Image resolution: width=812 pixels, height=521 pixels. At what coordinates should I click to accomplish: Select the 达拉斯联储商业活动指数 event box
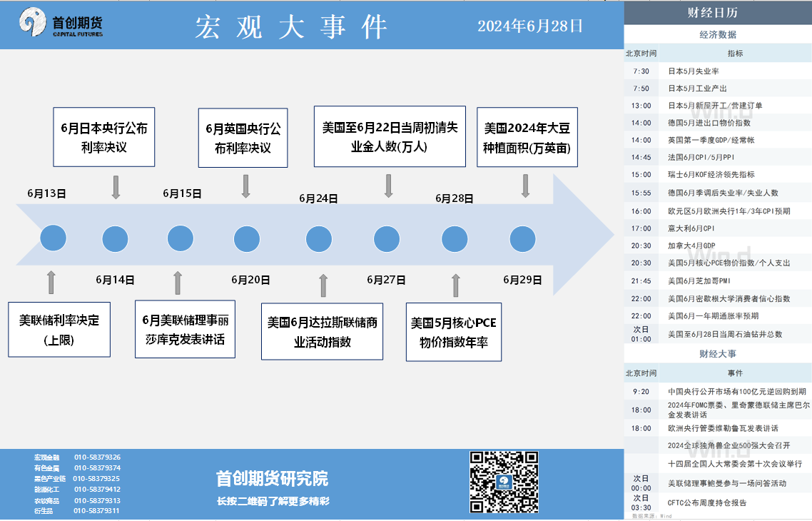coord(322,331)
